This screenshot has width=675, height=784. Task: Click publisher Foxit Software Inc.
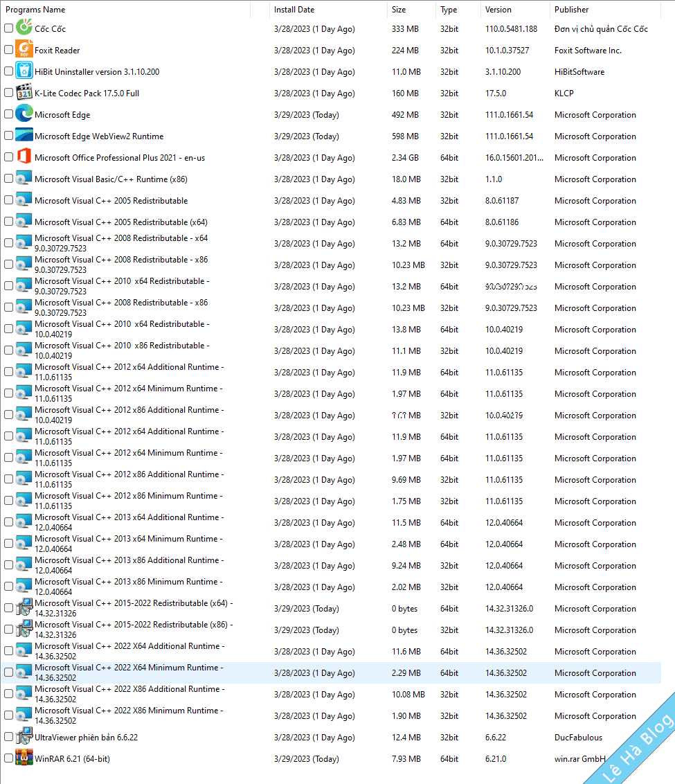pos(588,51)
